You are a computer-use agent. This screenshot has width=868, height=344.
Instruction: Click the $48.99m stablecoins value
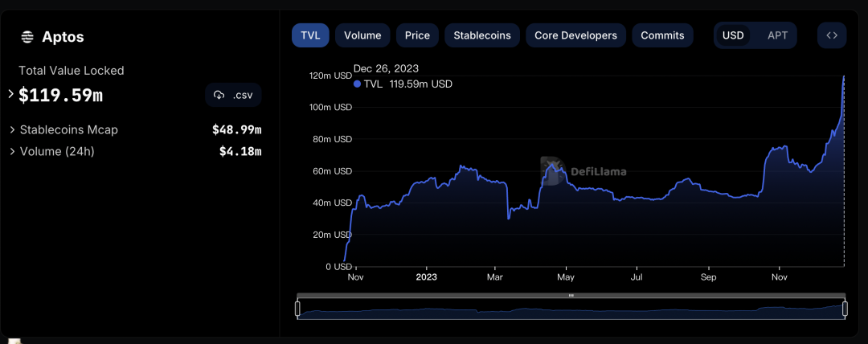point(237,129)
